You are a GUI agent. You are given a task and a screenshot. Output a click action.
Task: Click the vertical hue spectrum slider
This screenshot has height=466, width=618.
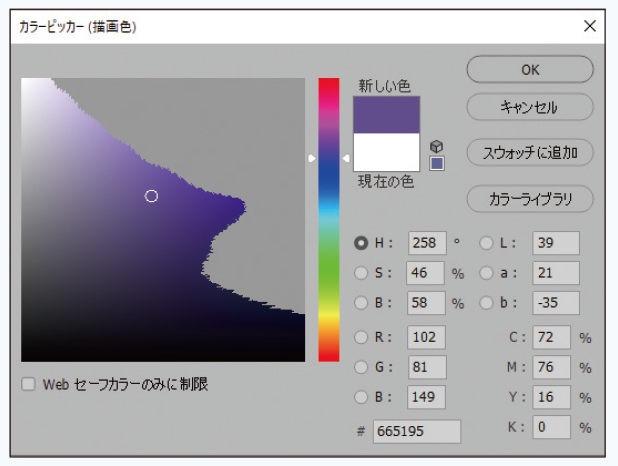329,220
